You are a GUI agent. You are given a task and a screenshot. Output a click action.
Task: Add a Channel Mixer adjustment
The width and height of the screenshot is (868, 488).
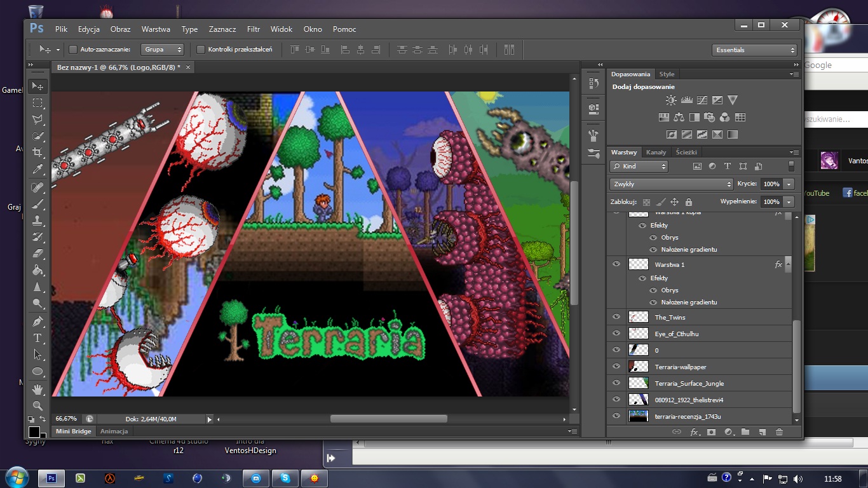tap(725, 117)
